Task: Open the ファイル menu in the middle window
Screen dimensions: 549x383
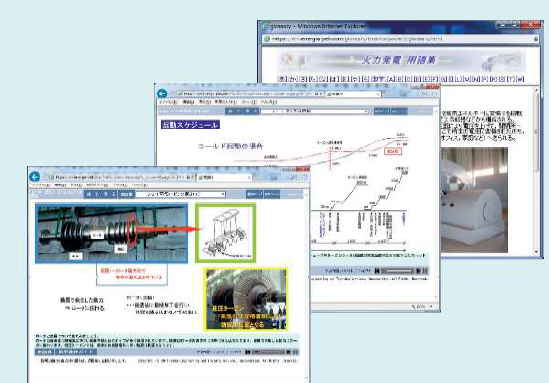Action: point(168,102)
